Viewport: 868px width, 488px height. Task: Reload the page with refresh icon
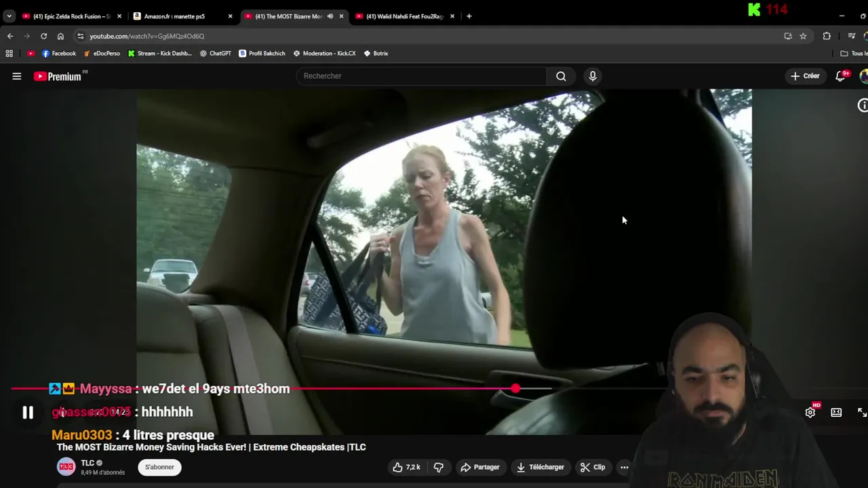pyautogui.click(x=43, y=36)
